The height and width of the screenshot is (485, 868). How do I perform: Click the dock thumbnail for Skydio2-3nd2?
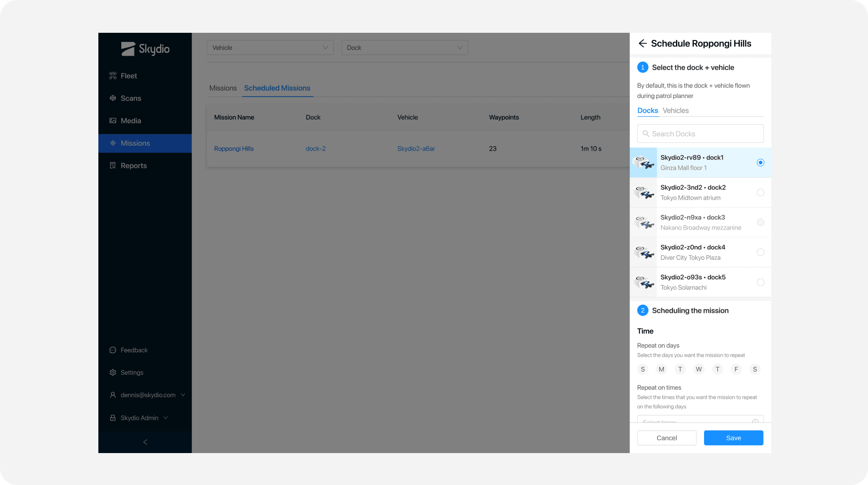(x=643, y=192)
